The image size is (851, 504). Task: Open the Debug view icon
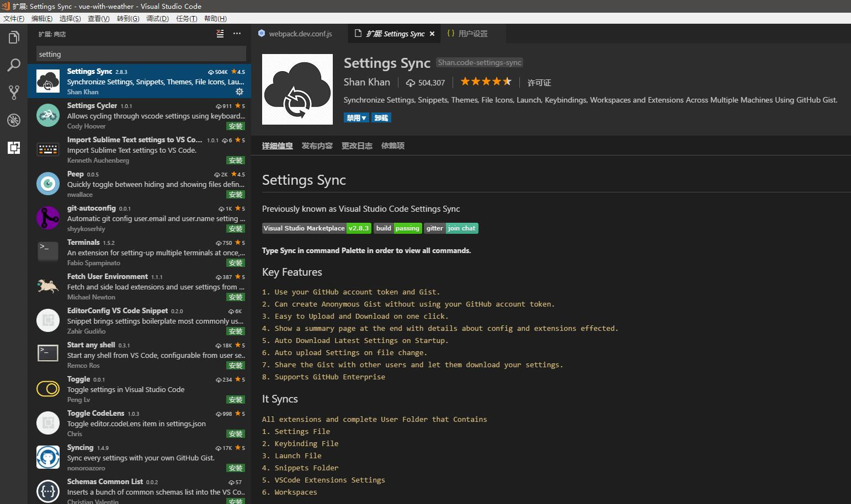coord(14,120)
